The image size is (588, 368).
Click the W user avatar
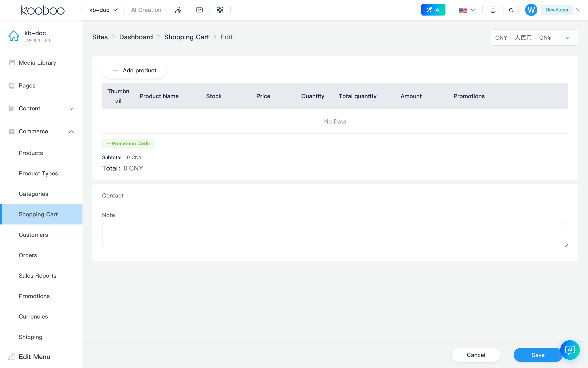click(x=531, y=10)
